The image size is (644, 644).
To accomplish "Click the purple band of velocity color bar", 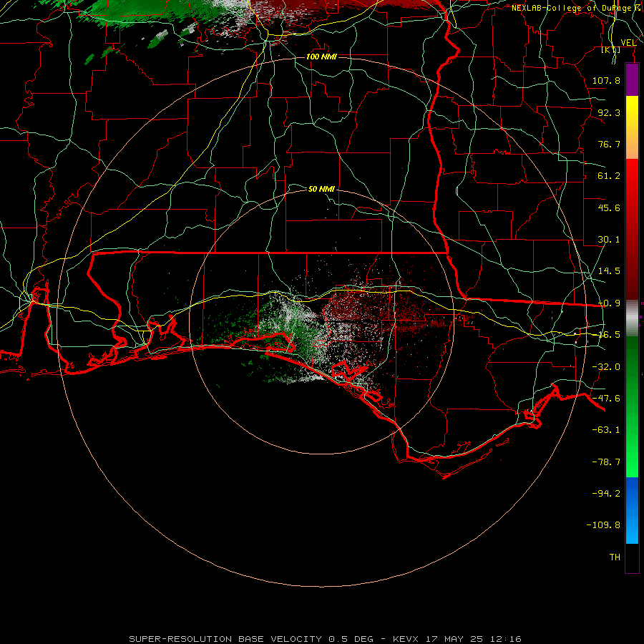I will 632,79.
